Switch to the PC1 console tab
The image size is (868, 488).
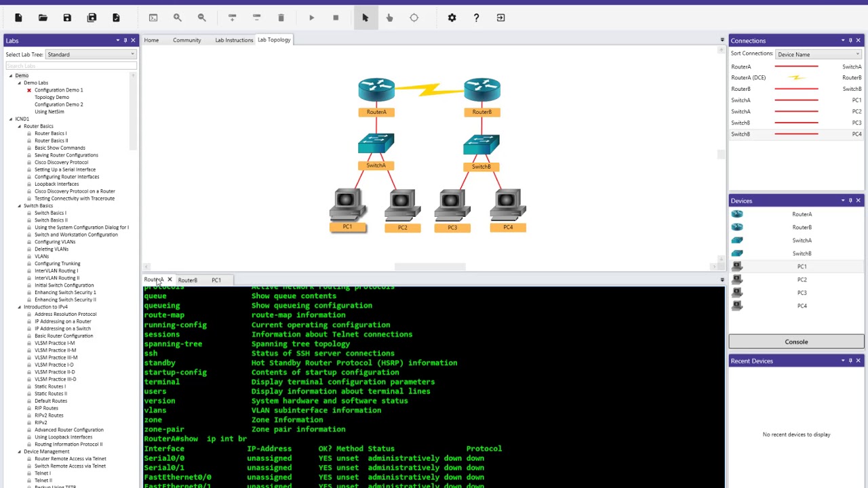[x=216, y=280]
